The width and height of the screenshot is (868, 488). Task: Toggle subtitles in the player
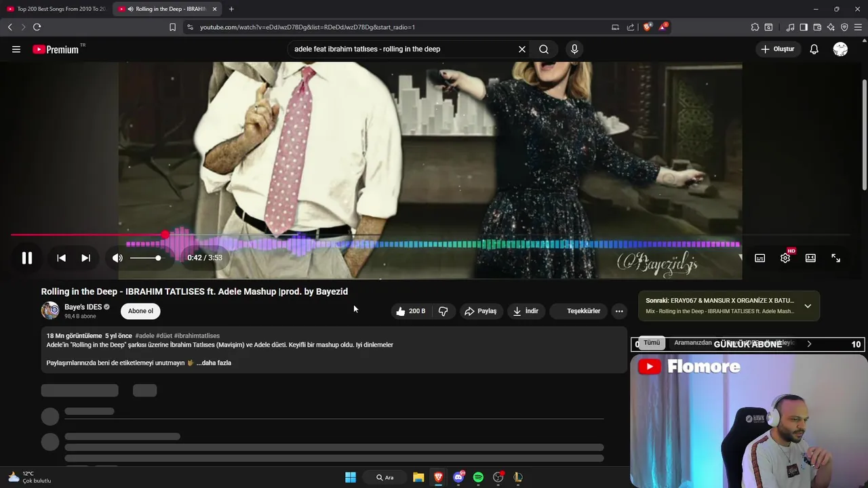pyautogui.click(x=760, y=258)
